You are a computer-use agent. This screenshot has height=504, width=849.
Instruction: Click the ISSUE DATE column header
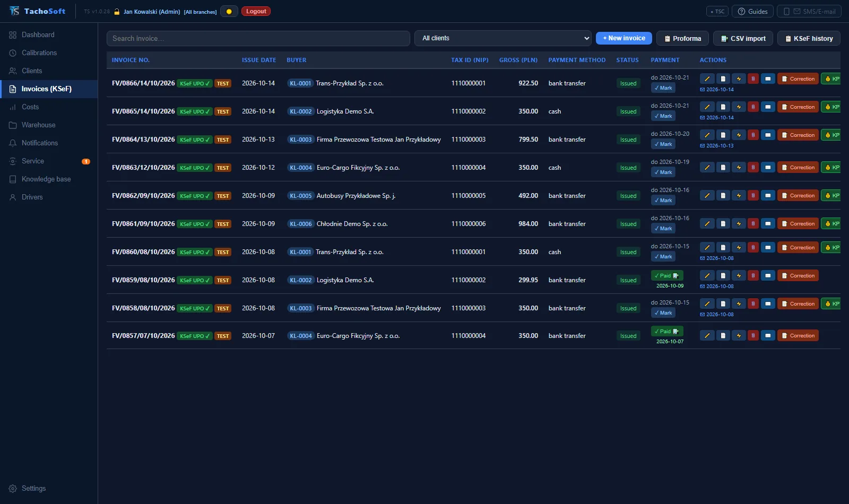(259, 60)
